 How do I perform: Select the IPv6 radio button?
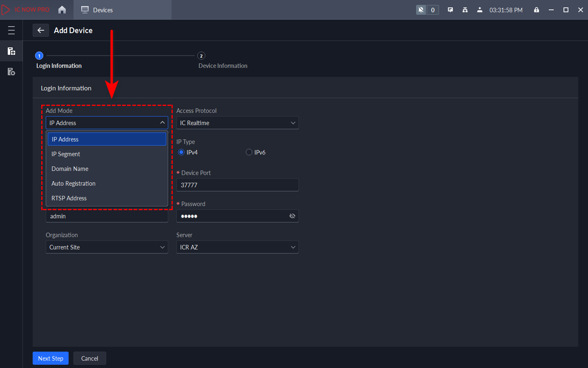[249, 152]
